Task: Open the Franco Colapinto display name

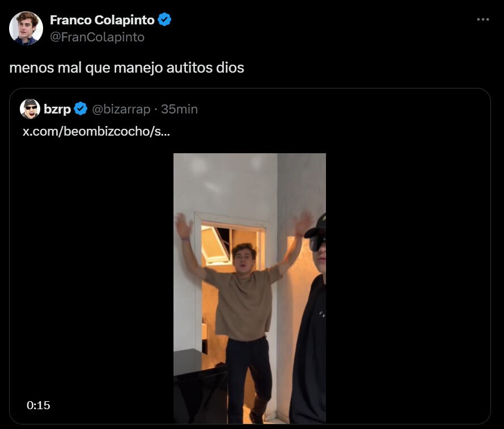Action: [102, 20]
